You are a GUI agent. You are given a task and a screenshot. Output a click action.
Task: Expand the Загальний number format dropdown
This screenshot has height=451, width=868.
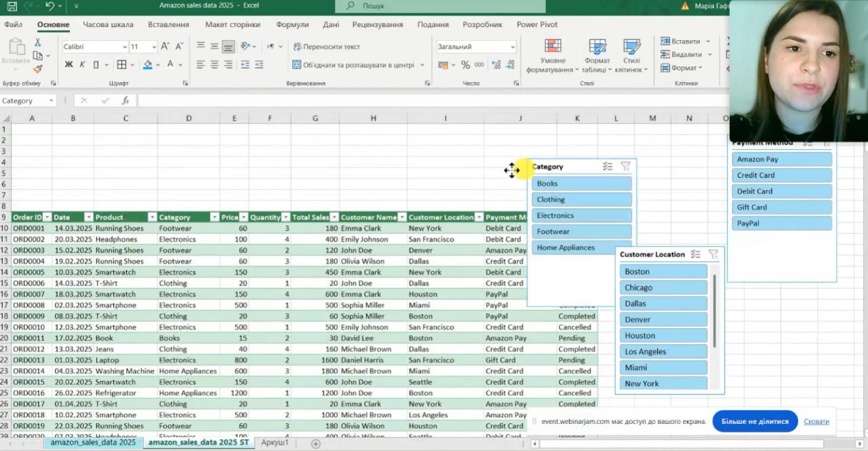[512, 47]
